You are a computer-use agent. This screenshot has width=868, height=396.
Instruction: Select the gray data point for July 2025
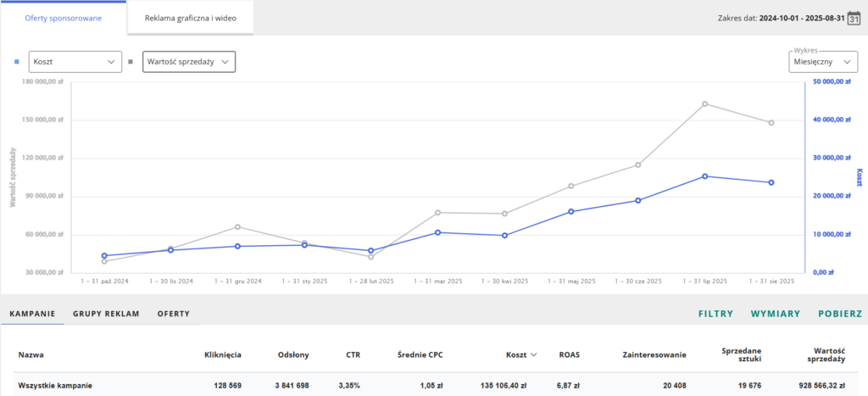(704, 103)
